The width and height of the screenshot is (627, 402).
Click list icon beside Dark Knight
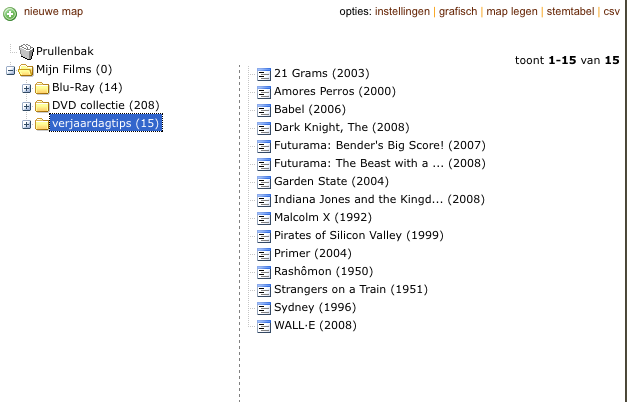264,128
